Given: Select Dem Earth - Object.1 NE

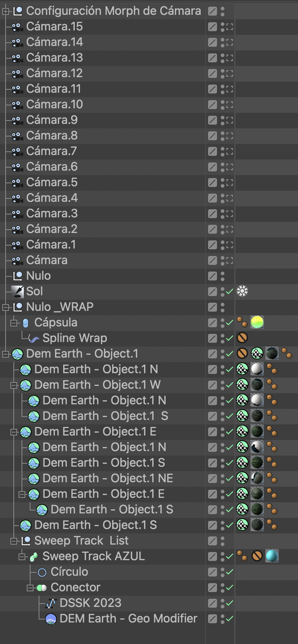Looking at the screenshot, I should (x=108, y=479).
